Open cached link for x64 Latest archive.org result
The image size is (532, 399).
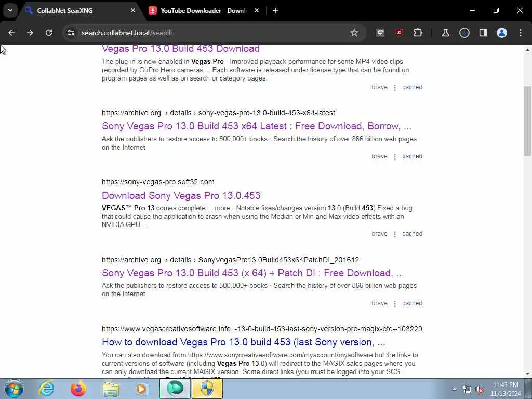coord(412,156)
